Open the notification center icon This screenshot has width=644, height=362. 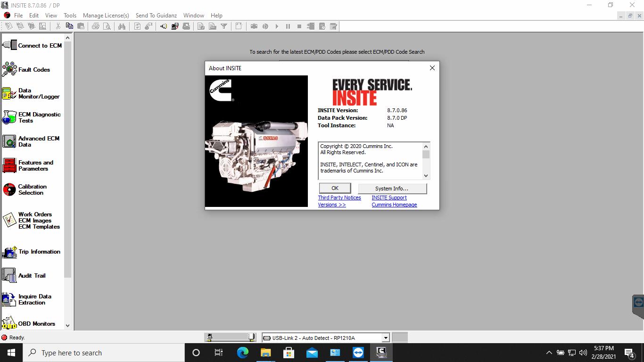[x=629, y=353]
